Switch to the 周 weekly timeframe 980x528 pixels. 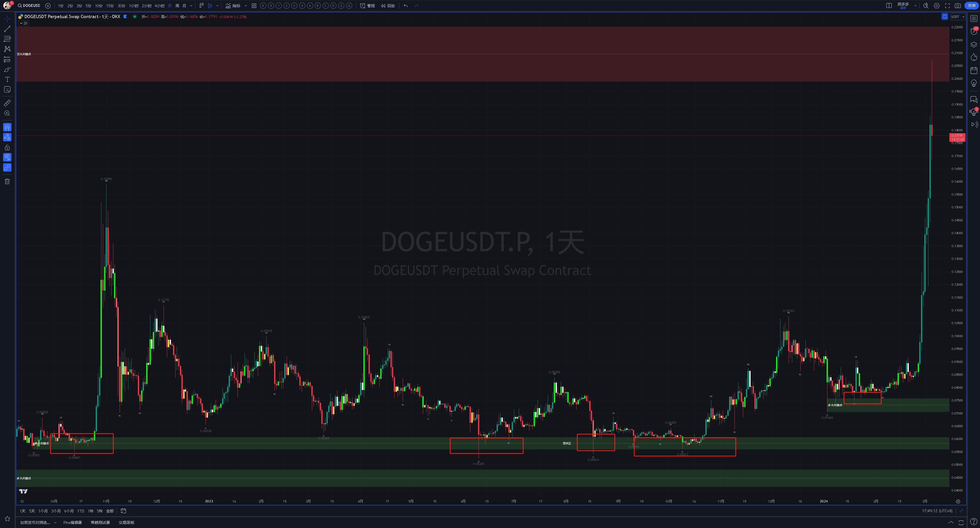click(177, 6)
